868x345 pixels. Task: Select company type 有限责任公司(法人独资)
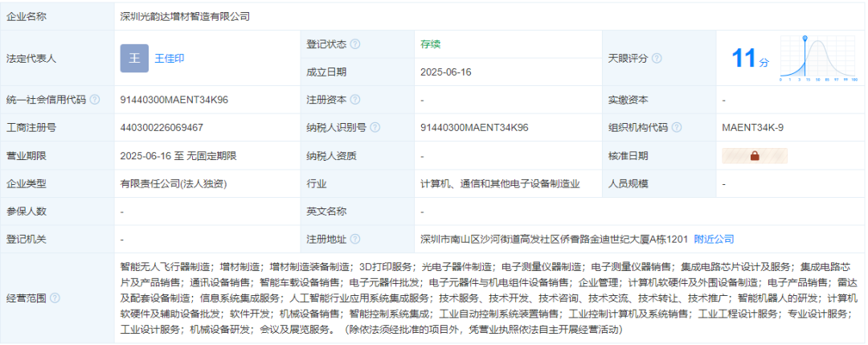[x=174, y=184]
